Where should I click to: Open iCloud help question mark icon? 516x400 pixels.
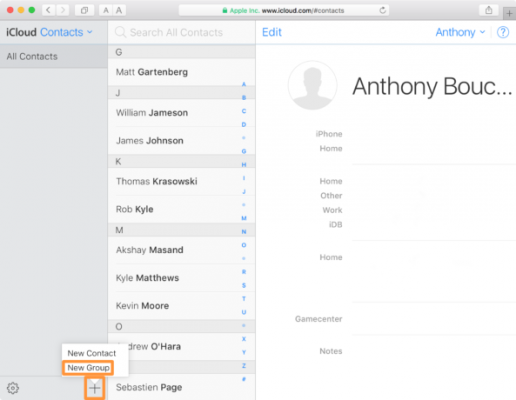(x=503, y=32)
